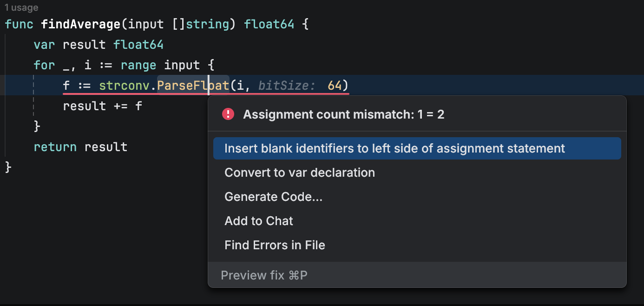This screenshot has height=306, width=644.
Task: Place cursor on 'result += f' line
Action: 102,106
